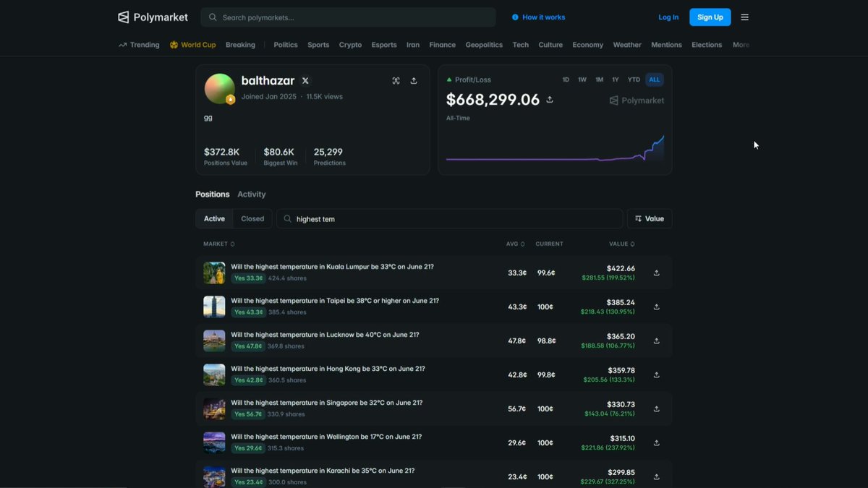Click share icon next to $668,299.06

pyautogui.click(x=550, y=100)
